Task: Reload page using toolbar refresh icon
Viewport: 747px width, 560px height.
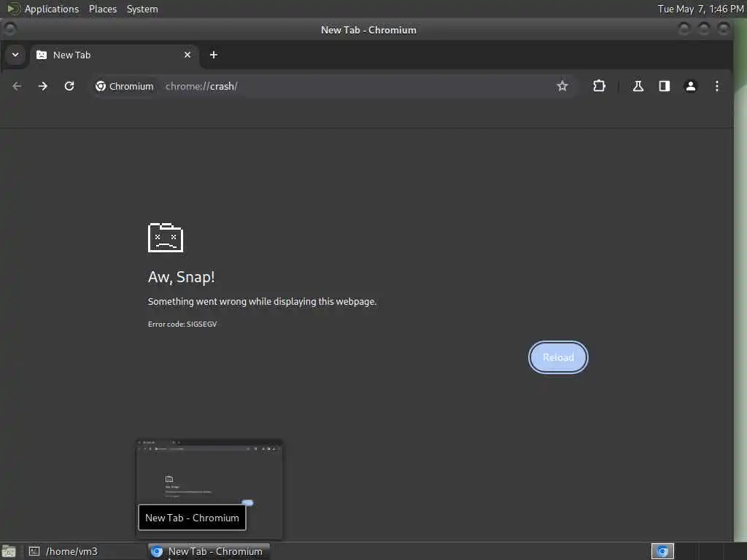Action: tap(69, 86)
